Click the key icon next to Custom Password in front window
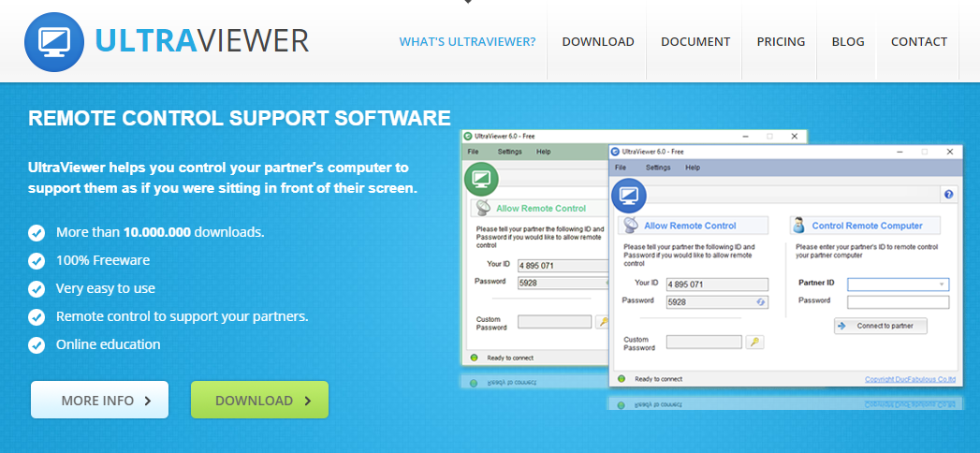This screenshot has height=453, width=980. point(755,342)
